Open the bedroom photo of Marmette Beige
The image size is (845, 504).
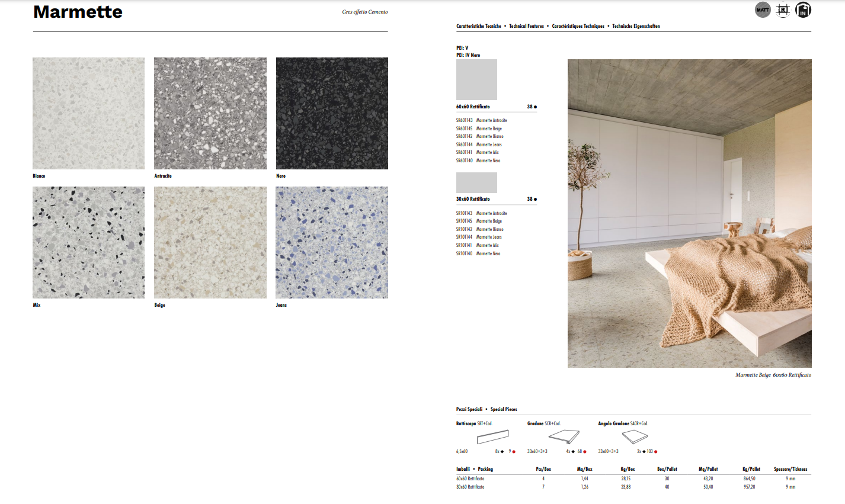(689, 213)
